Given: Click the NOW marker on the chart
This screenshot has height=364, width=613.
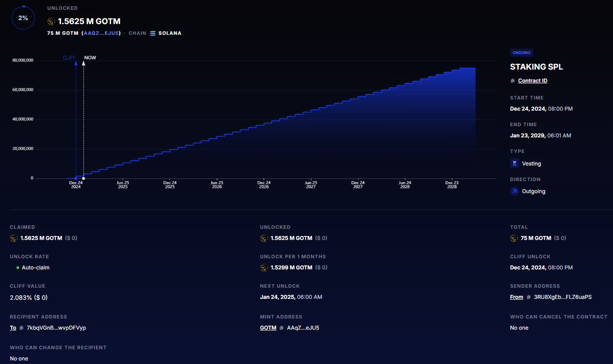Looking at the screenshot, I should coord(90,58).
